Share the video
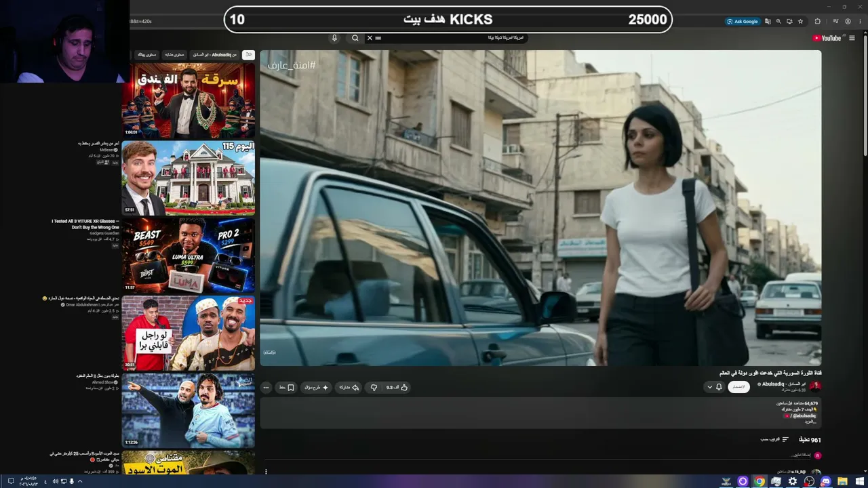The image size is (868, 488). pyautogui.click(x=347, y=388)
